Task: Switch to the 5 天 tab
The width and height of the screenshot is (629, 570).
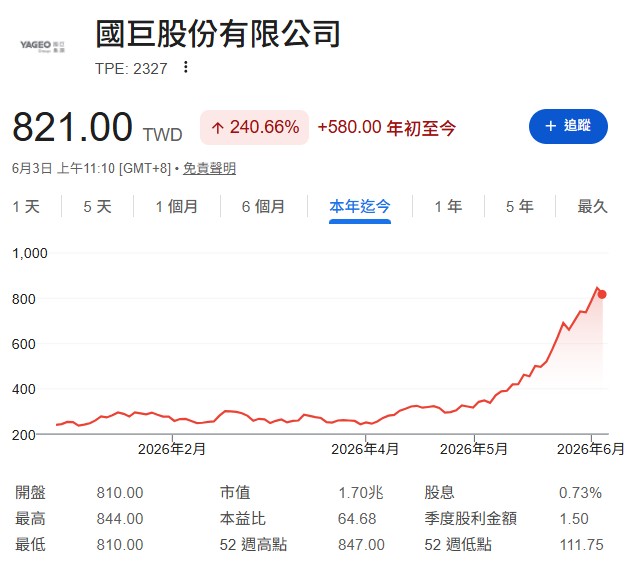Action: tap(97, 207)
